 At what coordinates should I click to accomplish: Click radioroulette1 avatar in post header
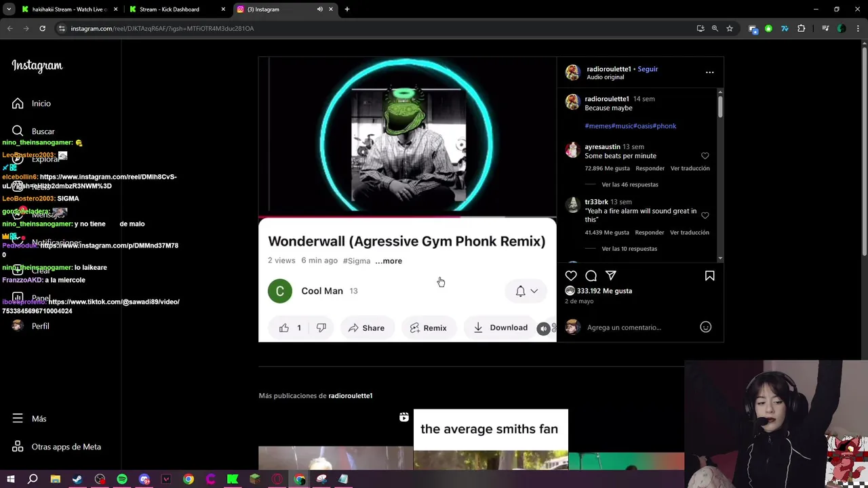573,73
